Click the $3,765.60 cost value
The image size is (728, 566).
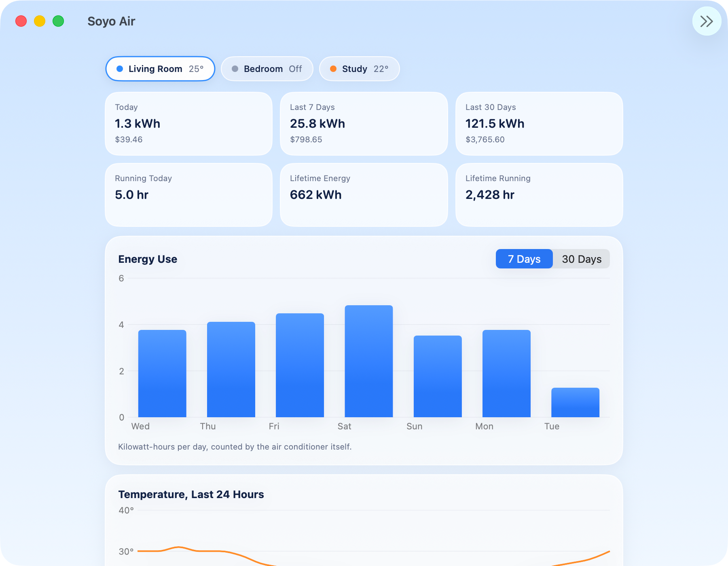point(485,139)
